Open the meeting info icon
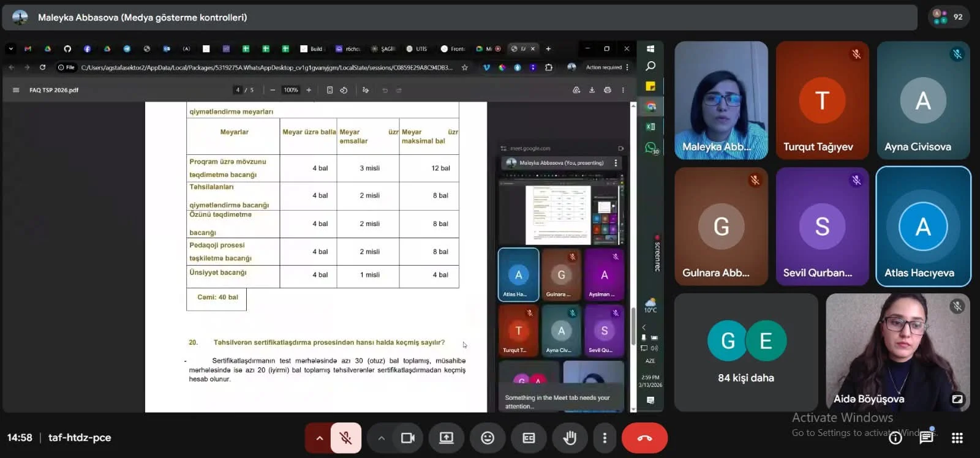This screenshot has height=458, width=980. [895, 437]
